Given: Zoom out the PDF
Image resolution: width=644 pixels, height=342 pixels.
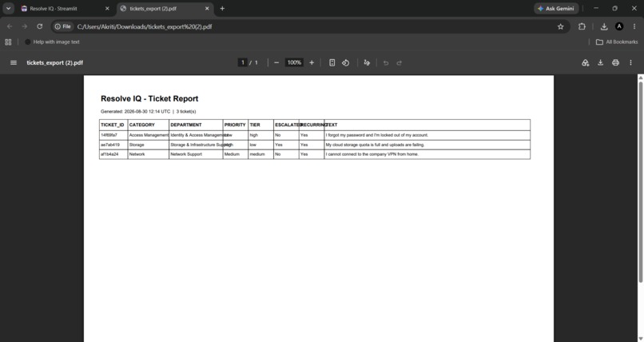Looking at the screenshot, I should point(276,63).
